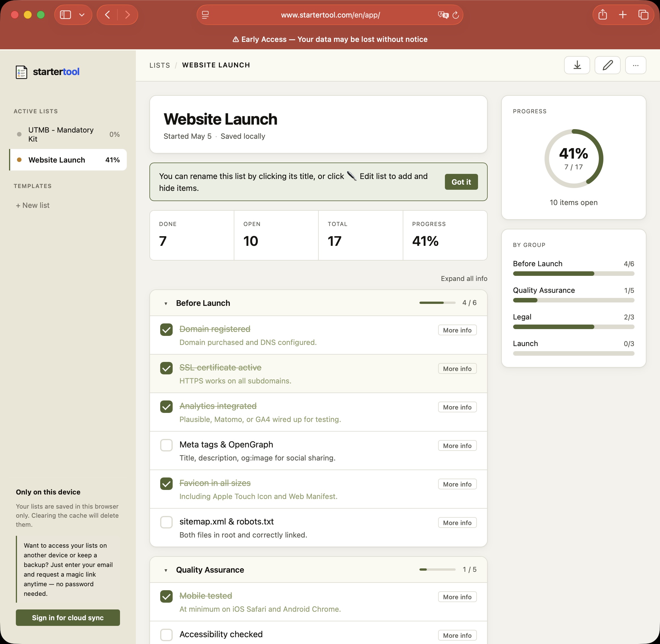
Task: Reload the page with refresh icon
Action: [x=456, y=15]
